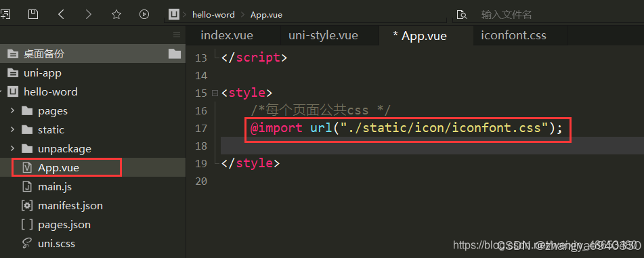The height and width of the screenshot is (258, 644).
Task: Click the uni-app project icon
Action: 13,73
